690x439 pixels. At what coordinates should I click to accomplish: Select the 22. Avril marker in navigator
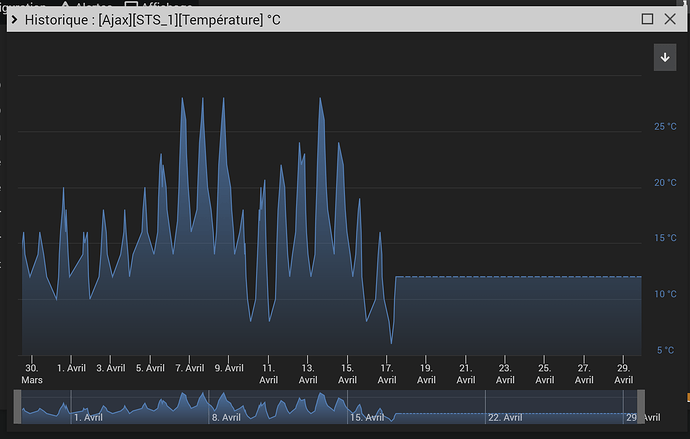[505, 417]
